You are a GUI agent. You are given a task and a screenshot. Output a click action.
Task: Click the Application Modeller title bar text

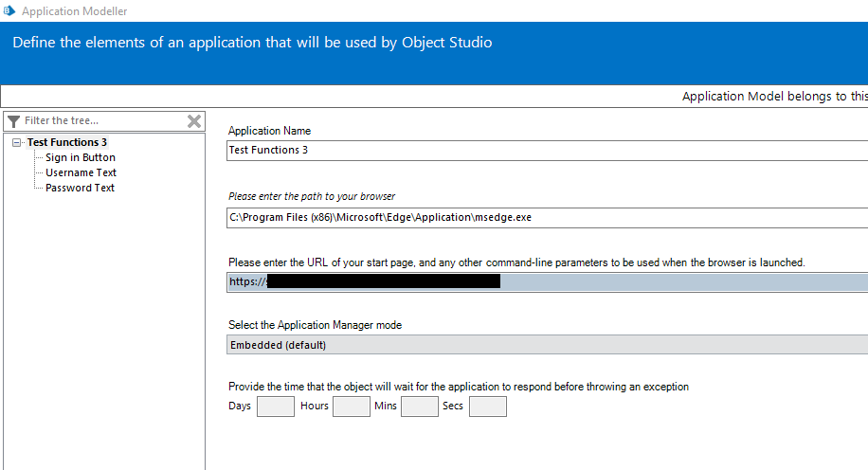tap(74, 11)
